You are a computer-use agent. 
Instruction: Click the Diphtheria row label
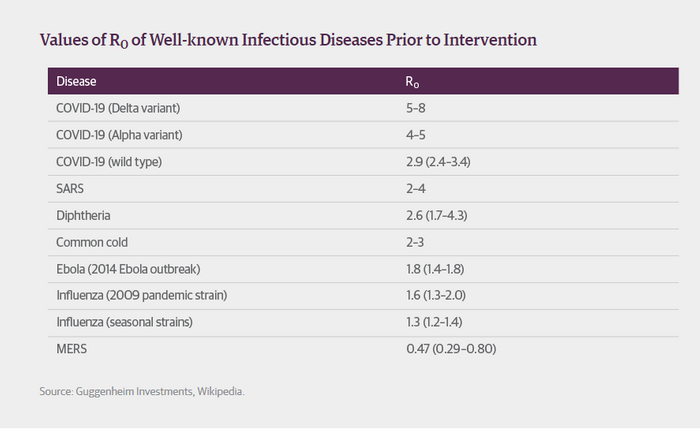(x=82, y=214)
